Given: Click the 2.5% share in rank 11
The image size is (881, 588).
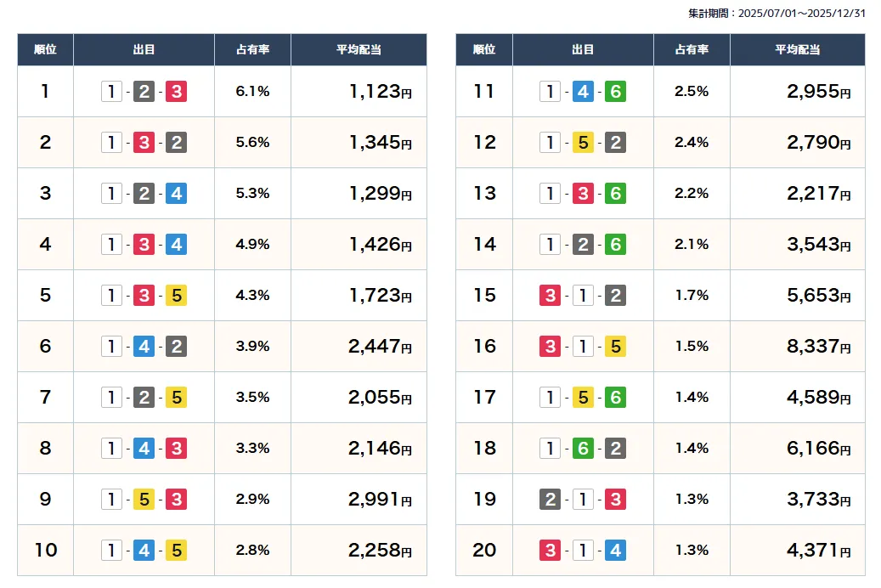Looking at the screenshot, I should (691, 92).
